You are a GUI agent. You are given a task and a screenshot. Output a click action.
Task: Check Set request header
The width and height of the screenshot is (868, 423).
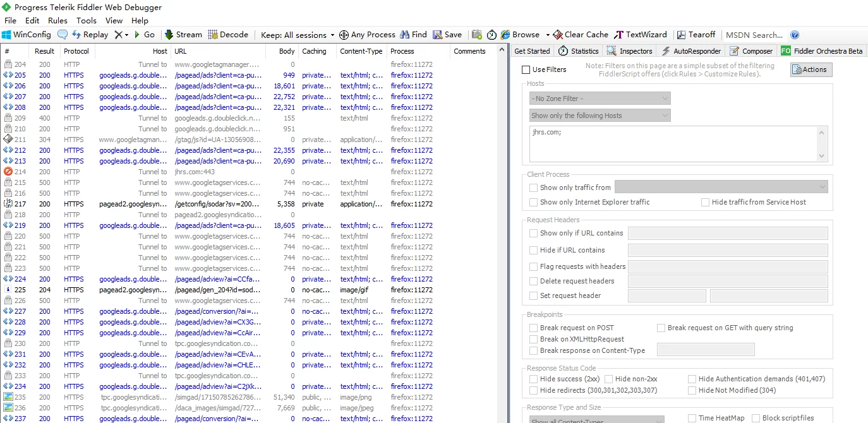pyautogui.click(x=534, y=295)
